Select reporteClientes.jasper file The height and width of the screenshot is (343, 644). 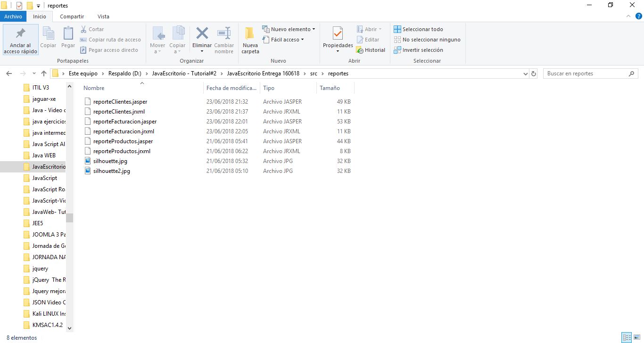point(120,102)
